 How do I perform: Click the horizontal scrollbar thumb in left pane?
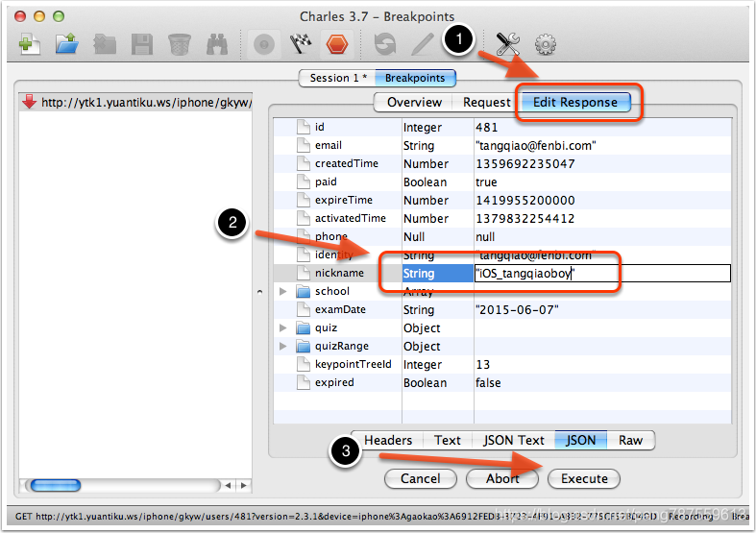click(x=56, y=485)
